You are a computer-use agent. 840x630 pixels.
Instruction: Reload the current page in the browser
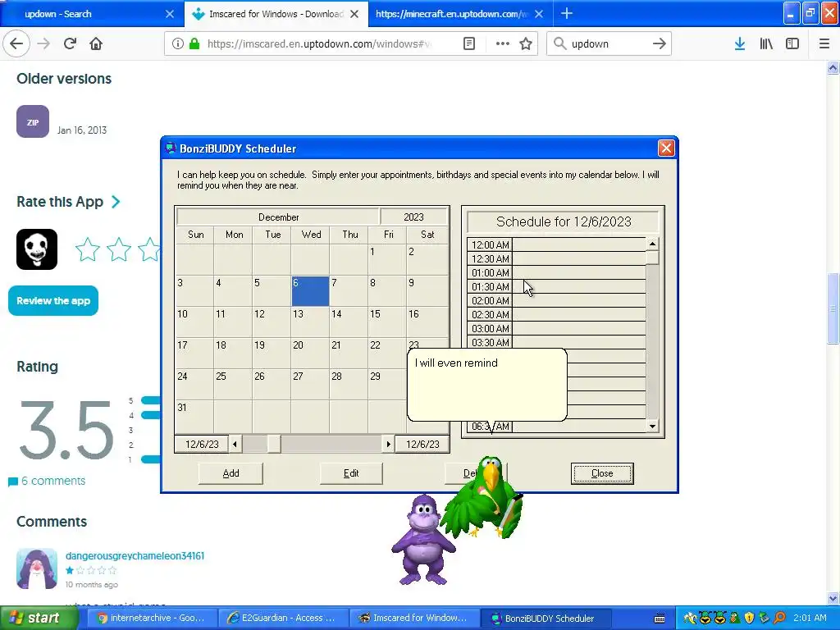(70, 43)
